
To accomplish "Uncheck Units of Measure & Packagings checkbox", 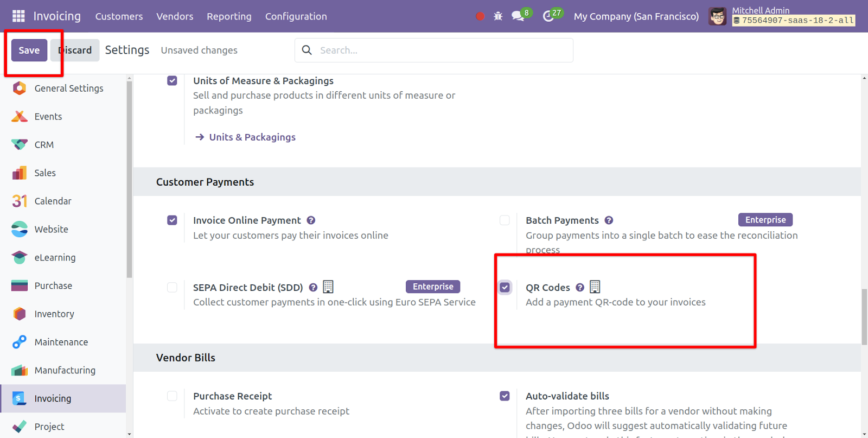I will click(172, 81).
